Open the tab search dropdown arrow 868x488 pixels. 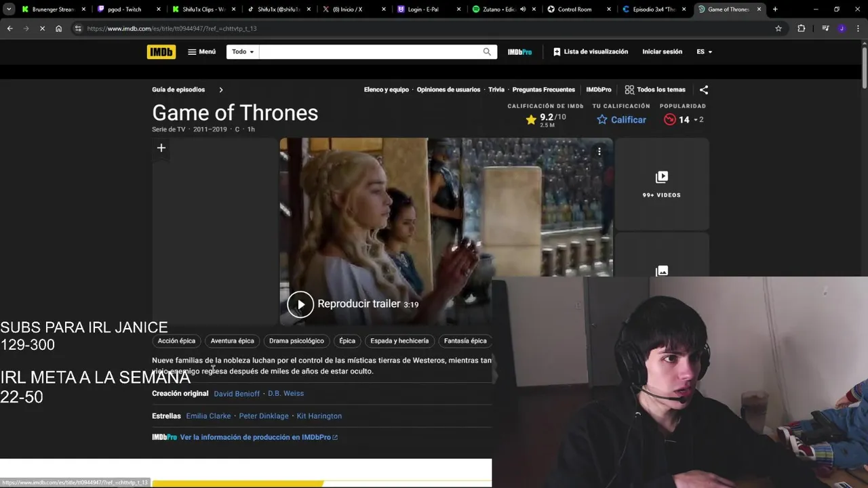coord(9,9)
